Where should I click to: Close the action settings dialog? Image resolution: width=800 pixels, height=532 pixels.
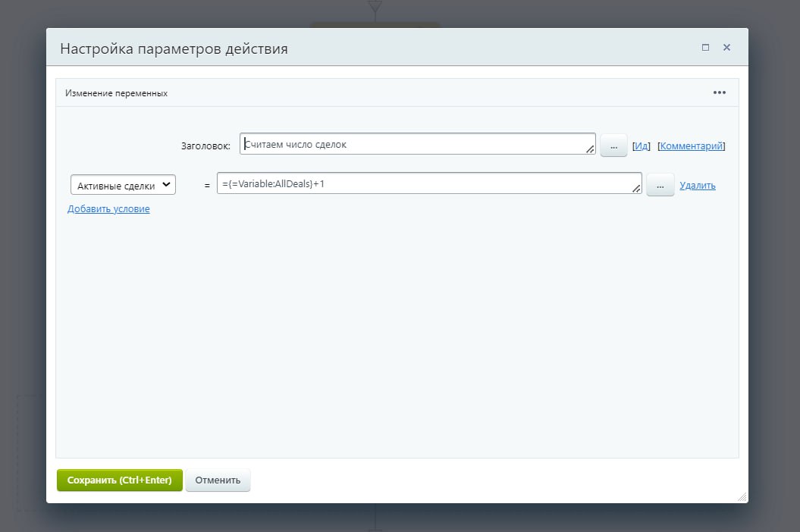point(726,48)
